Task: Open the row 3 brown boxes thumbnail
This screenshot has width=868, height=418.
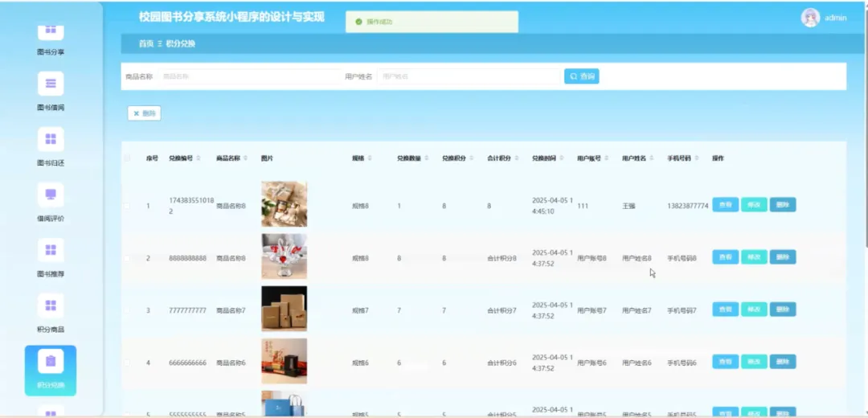Action: click(x=284, y=309)
